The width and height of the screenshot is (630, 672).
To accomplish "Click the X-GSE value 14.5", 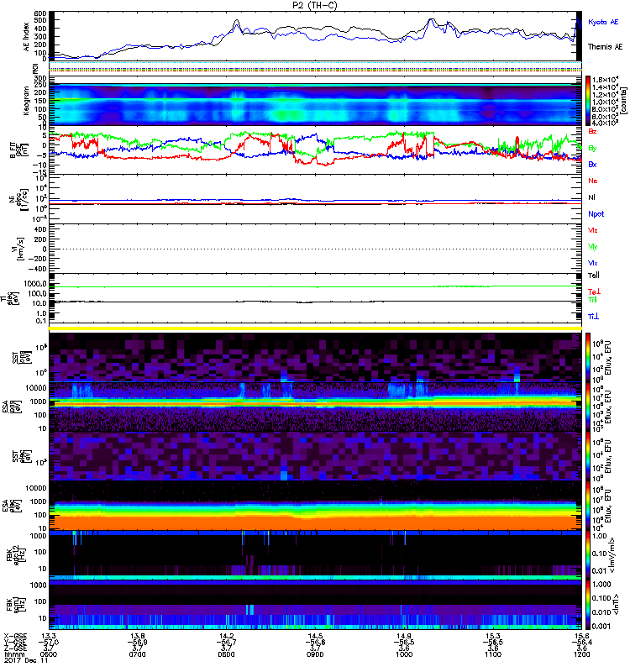I will tap(315, 636).
